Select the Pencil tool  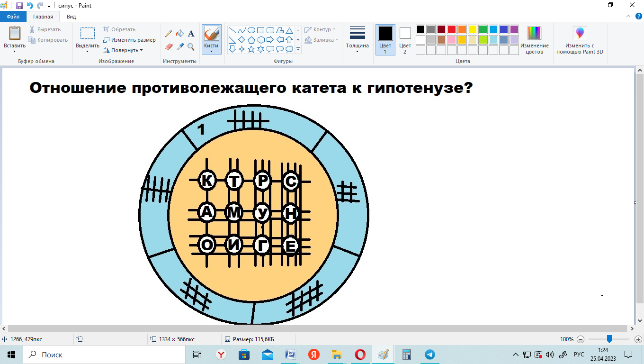click(x=169, y=34)
